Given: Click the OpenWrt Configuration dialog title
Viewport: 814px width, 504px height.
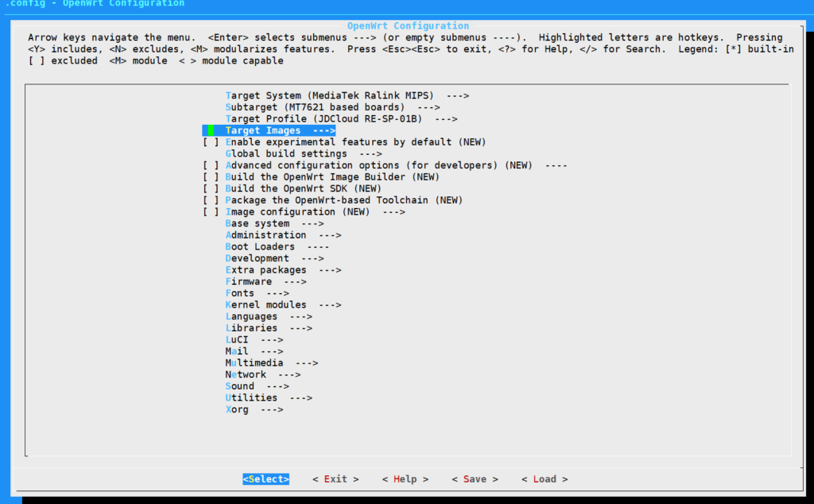Looking at the screenshot, I should click(x=408, y=26).
